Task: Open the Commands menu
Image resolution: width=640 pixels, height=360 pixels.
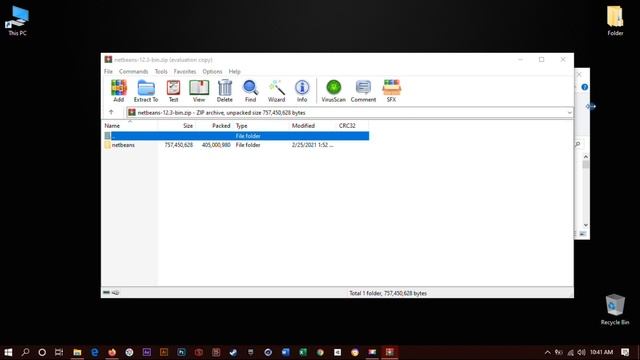Action: point(133,71)
